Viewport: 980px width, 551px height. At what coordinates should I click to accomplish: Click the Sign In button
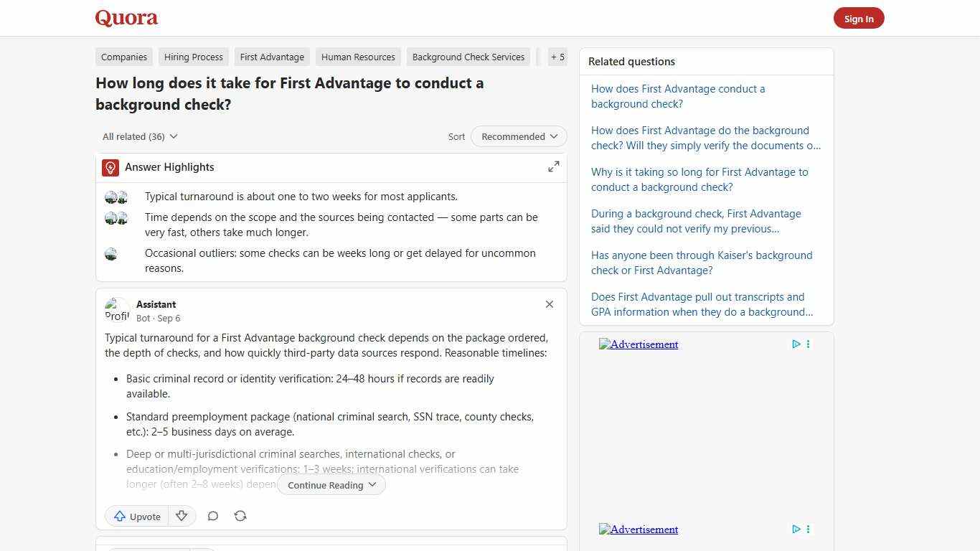pyautogui.click(x=859, y=18)
